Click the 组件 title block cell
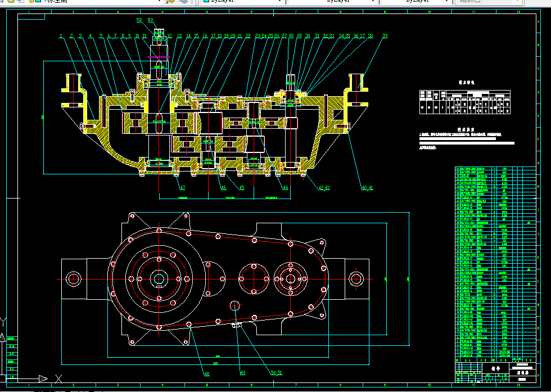Viewport: 551px width, 392px height. point(495,369)
